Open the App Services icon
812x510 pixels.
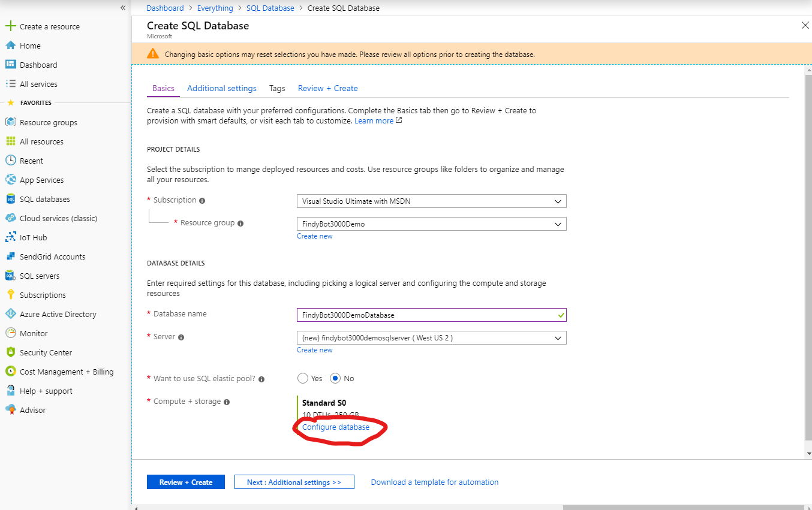click(x=10, y=180)
